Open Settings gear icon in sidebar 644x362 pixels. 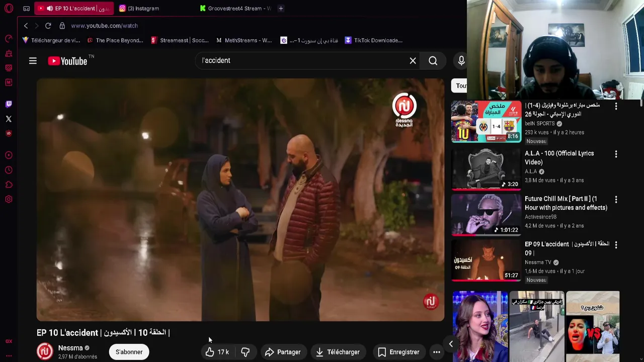click(9, 199)
